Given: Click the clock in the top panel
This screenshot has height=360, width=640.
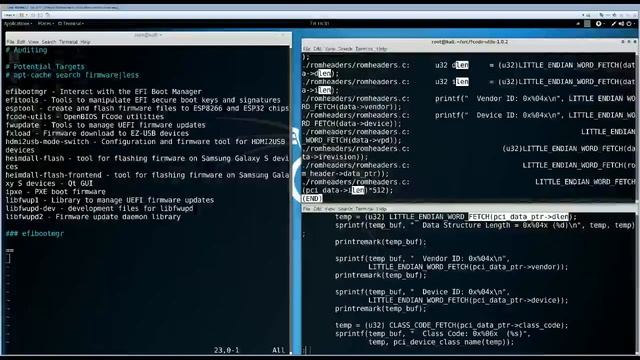Looking at the screenshot, I should coord(320,24).
